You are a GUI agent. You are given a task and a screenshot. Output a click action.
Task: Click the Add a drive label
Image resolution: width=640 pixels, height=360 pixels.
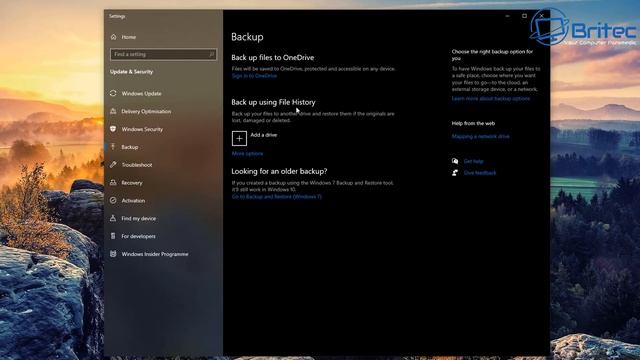[264, 135]
